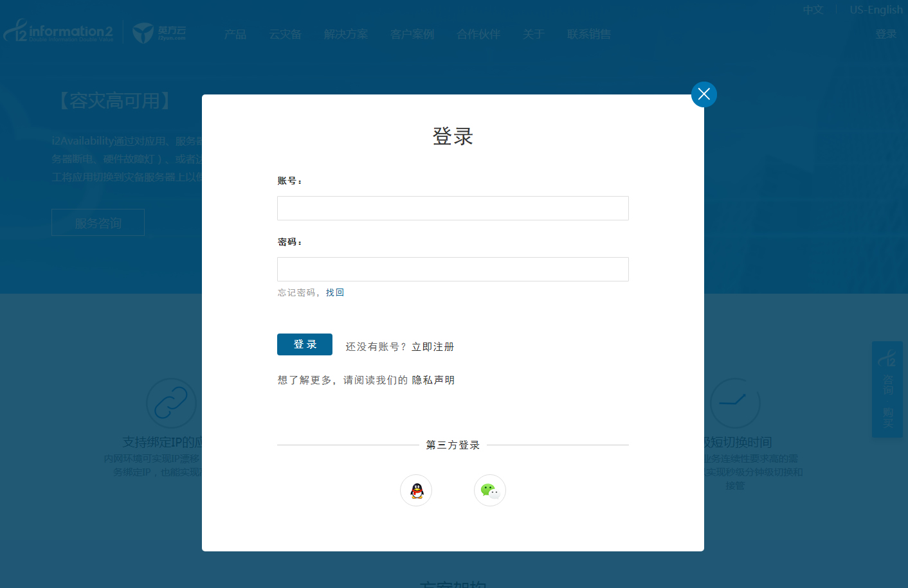Screen dimensions: 908x588
Task: Open the 联系销售 menu item
Action: tap(589, 34)
